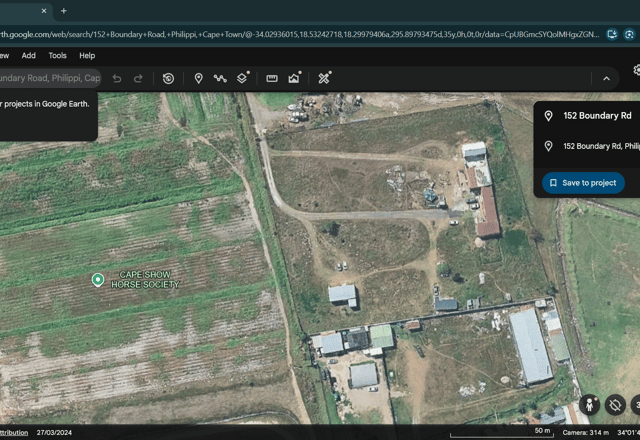This screenshot has width=640, height=440.
Task: Open a new browser tab
Action: coord(64,11)
